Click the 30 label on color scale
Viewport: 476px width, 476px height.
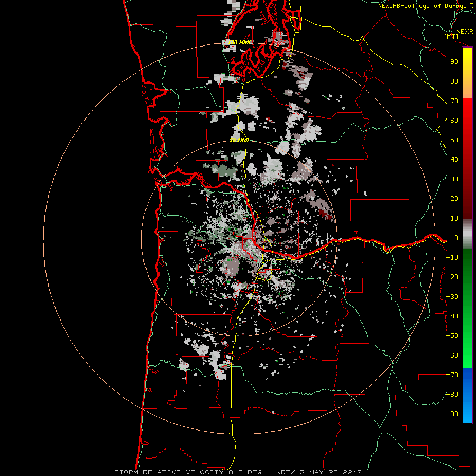tap(454, 179)
